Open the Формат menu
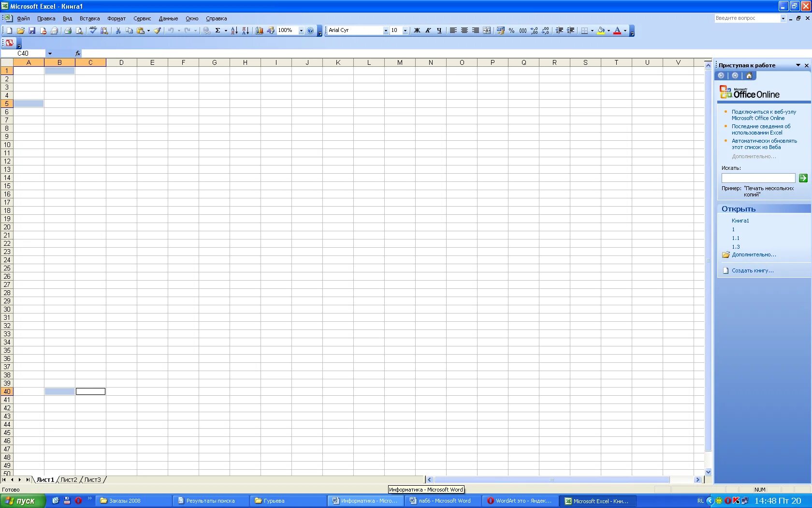The width and height of the screenshot is (812, 508). (116, 18)
